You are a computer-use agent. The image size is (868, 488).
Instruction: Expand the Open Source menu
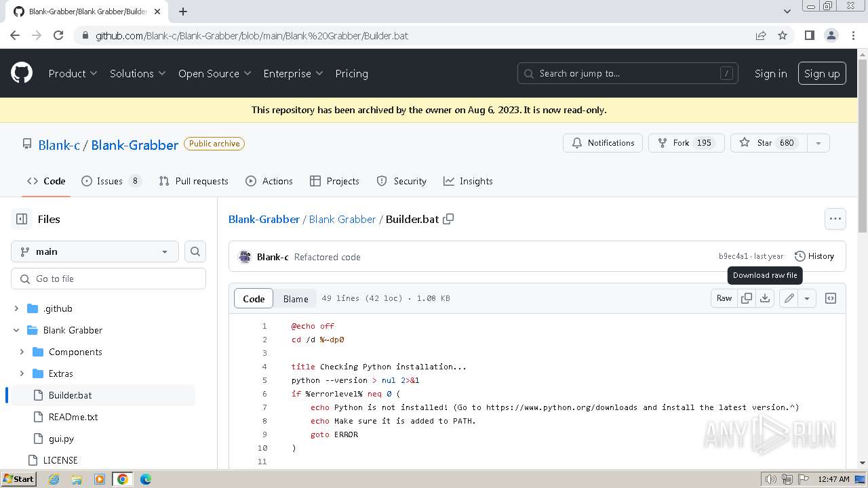coord(214,73)
